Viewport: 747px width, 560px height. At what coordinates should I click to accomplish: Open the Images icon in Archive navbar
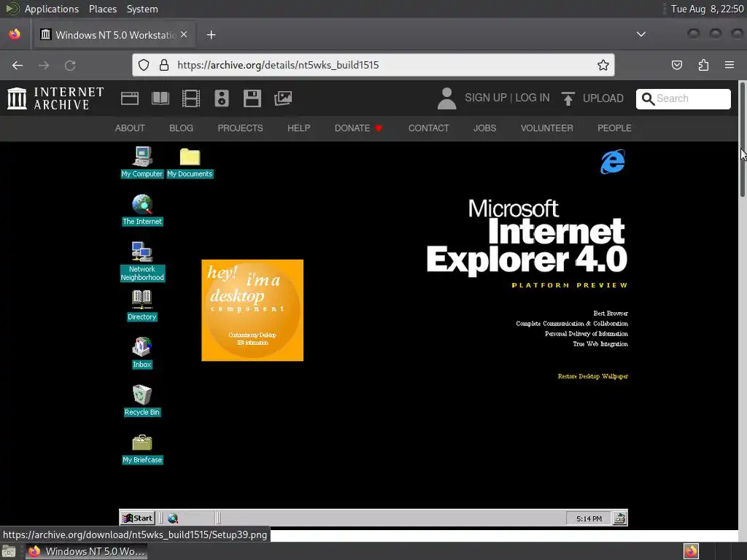tap(283, 98)
